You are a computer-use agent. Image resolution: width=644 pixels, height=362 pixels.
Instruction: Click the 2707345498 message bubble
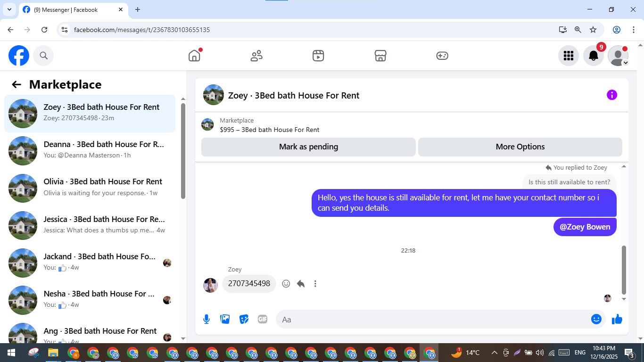249,284
